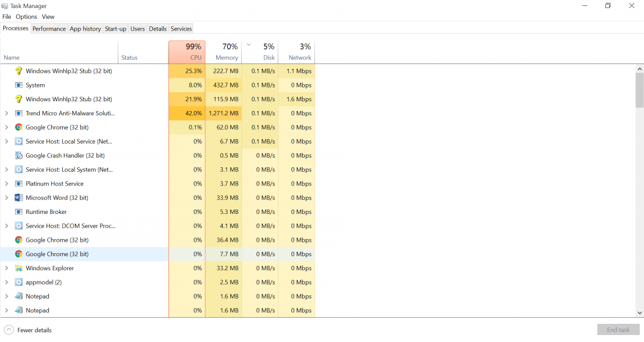Screen dimensions: 644x342
Task: Click the scrollbar down arrow
Action: (640, 313)
